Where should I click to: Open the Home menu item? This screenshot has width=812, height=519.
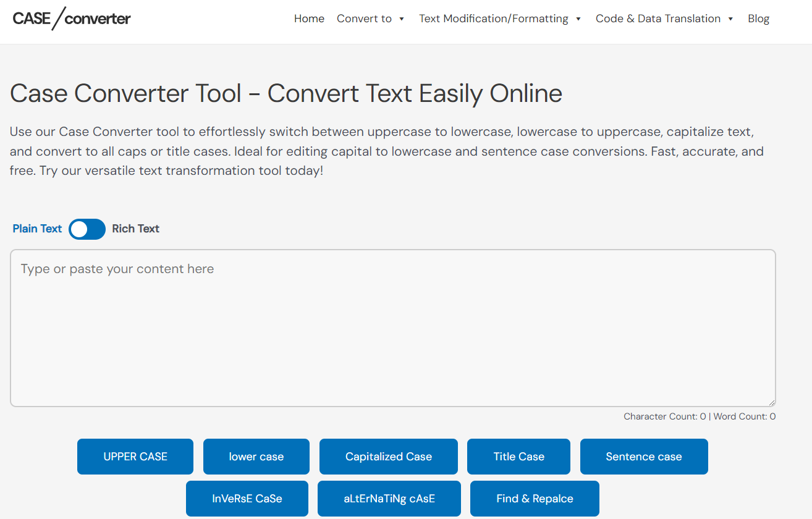(x=309, y=19)
